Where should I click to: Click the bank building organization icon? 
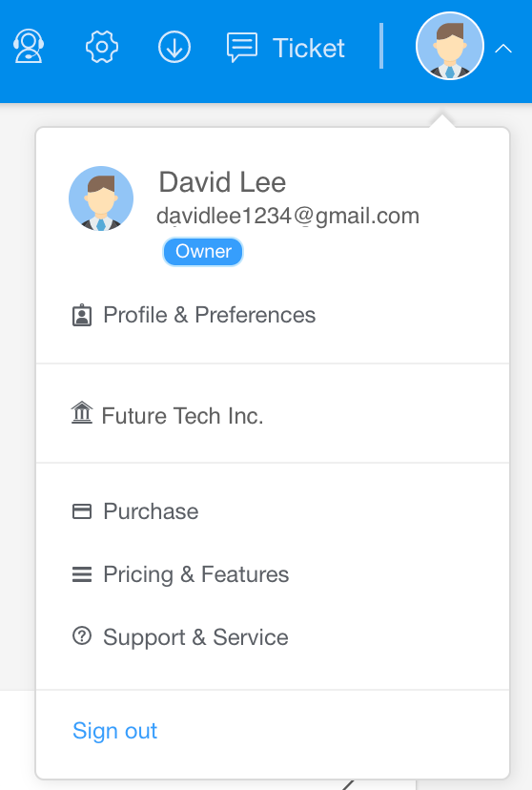click(x=82, y=412)
